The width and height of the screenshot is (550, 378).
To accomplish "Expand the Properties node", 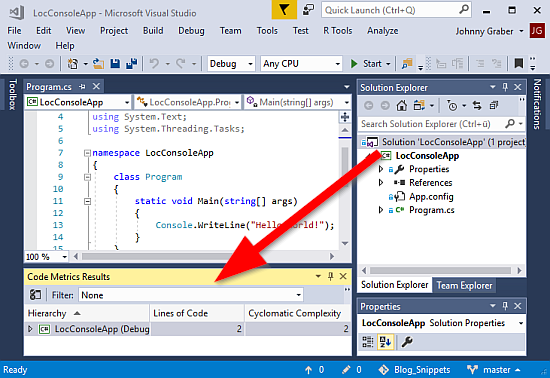I will tap(381, 169).
